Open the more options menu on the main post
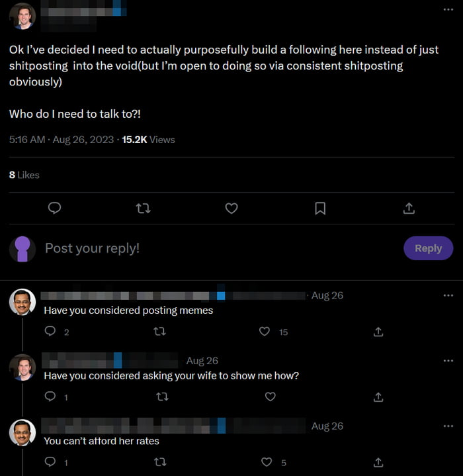This screenshot has height=476, width=463. [x=448, y=9]
